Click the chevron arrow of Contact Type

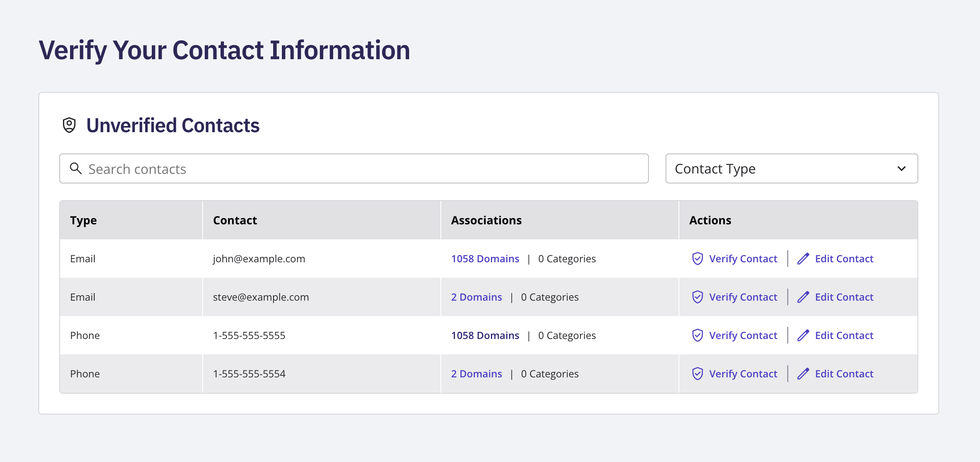902,168
